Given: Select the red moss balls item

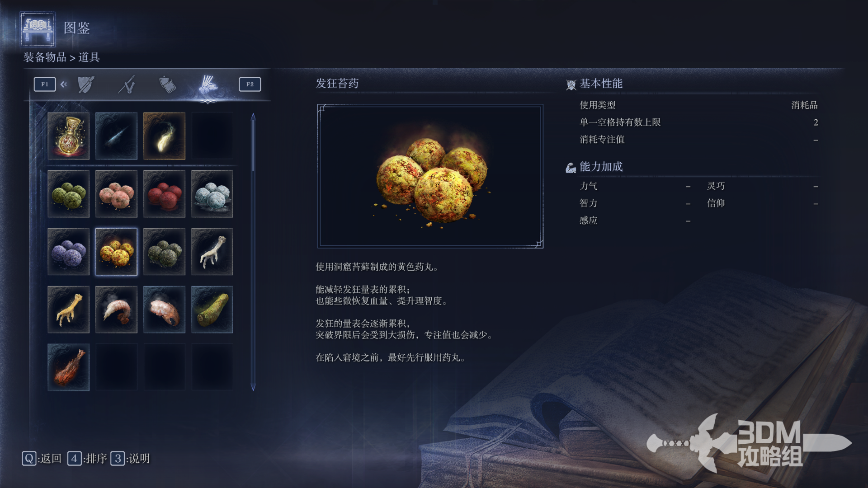Looking at the screenshot, I should [x=164, y=194].
